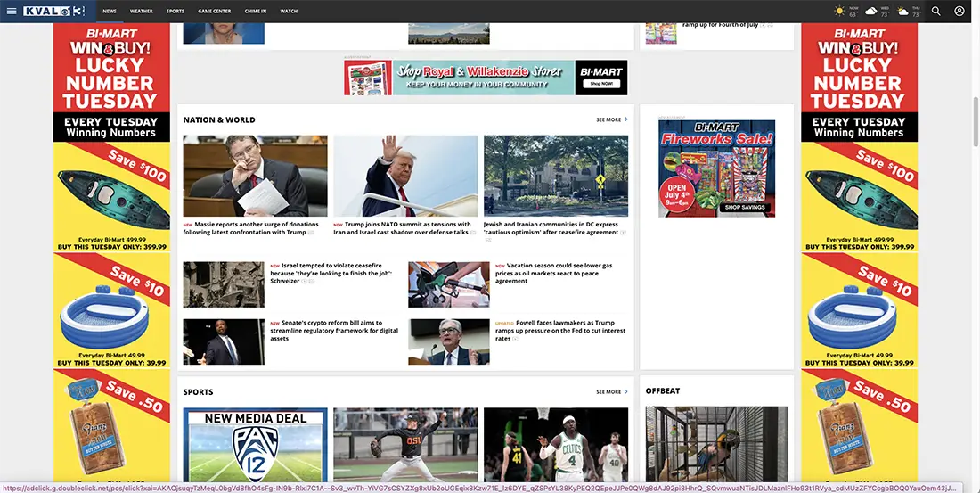Open the Sports menu item

175,12
